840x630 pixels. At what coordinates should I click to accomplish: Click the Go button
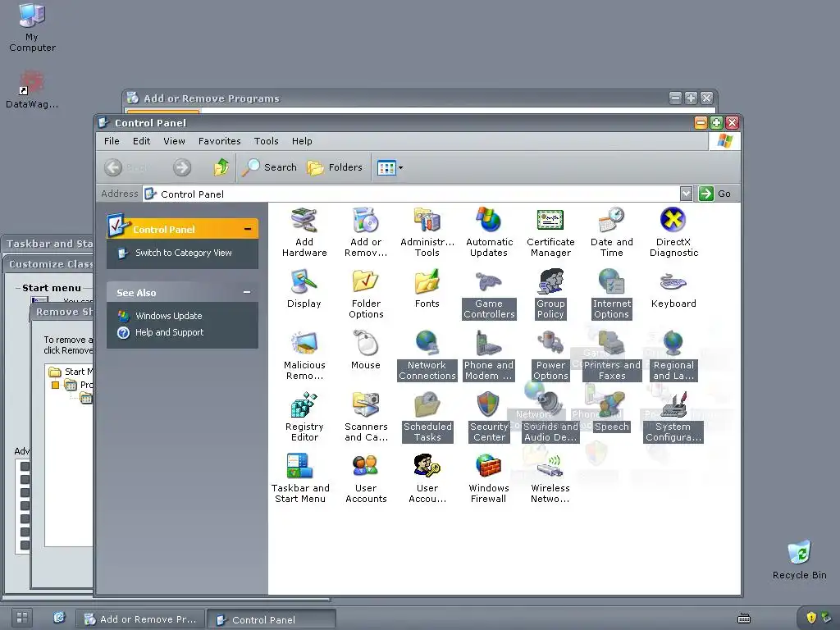715,194
